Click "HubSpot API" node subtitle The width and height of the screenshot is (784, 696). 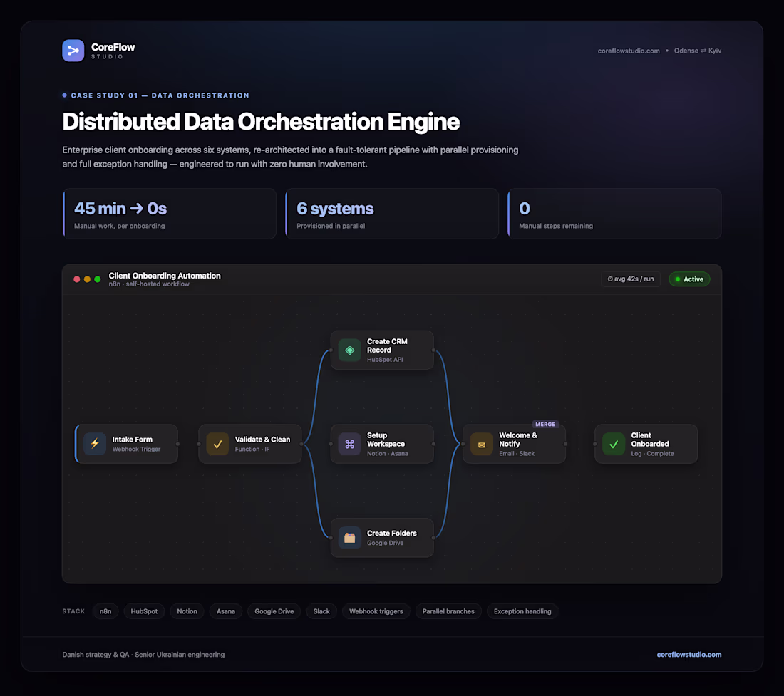(x=385, y=360)
